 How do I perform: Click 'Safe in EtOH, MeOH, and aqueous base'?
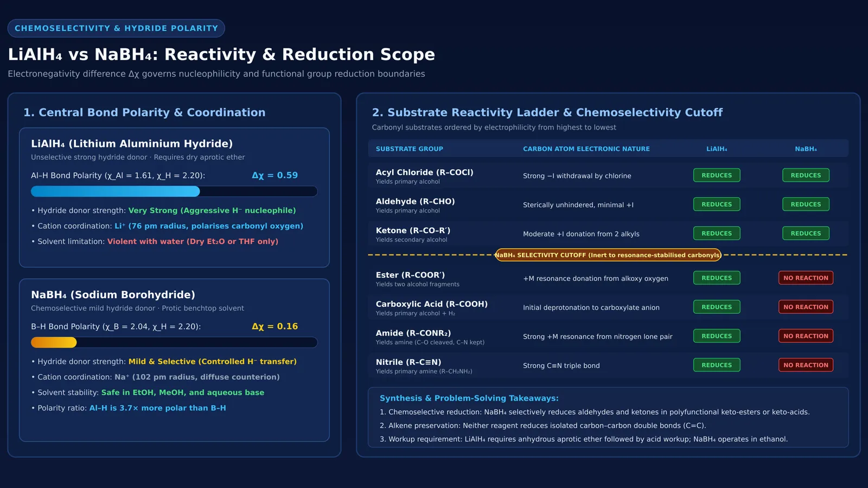(183, 393)
